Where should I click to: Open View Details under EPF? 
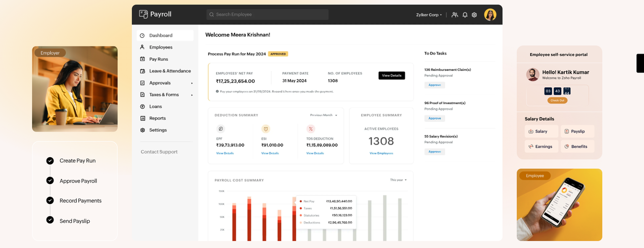(225, 153)
